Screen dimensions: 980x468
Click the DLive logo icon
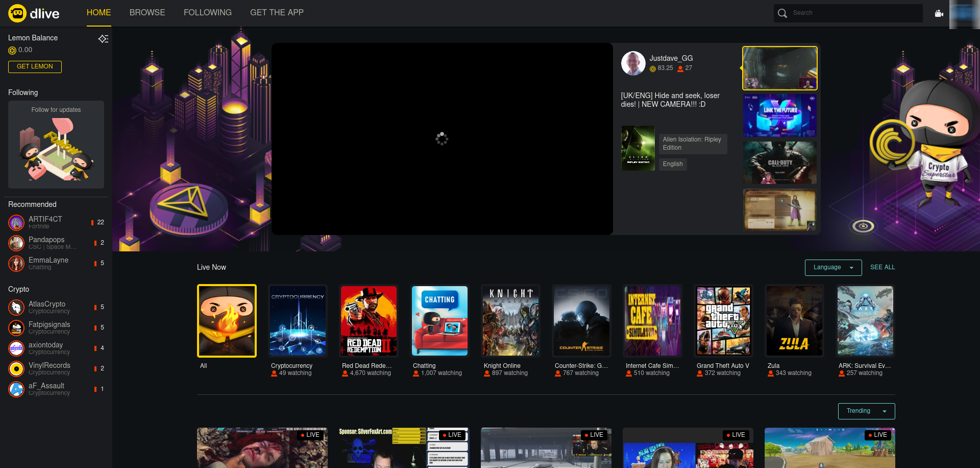pyautogui.click(x=17, y=13)
